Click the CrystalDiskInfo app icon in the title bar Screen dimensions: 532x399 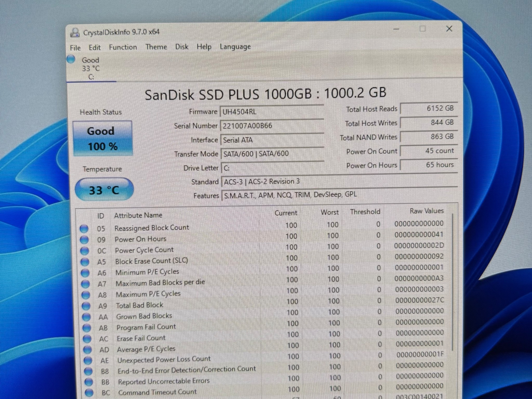(75, 32)
